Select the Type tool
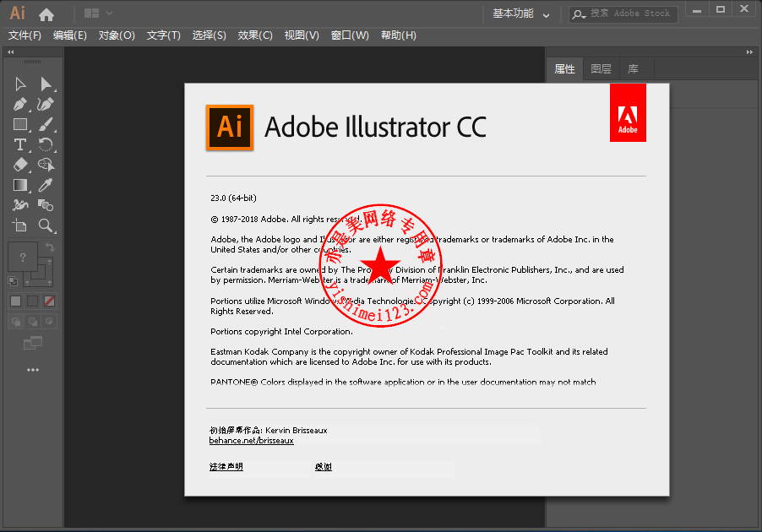The height and width of the screenshot is (532, 762). 20,144
